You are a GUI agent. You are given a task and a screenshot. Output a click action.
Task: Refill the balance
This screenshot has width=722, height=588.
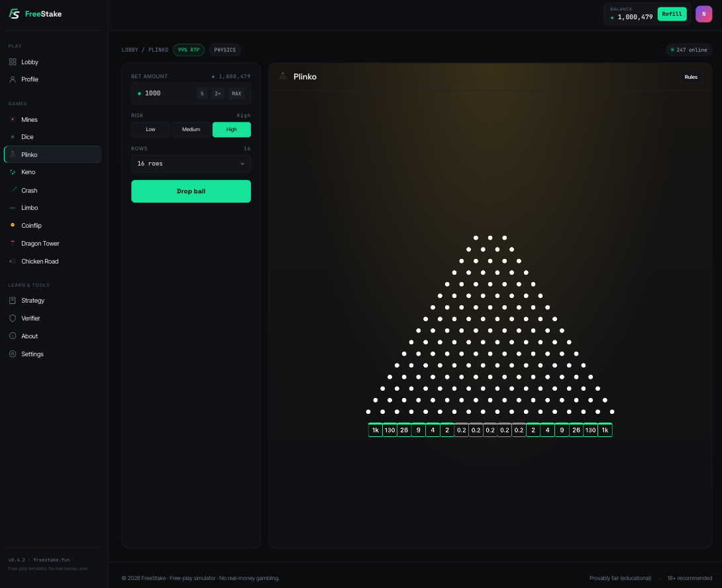click(x=672, y=14)
